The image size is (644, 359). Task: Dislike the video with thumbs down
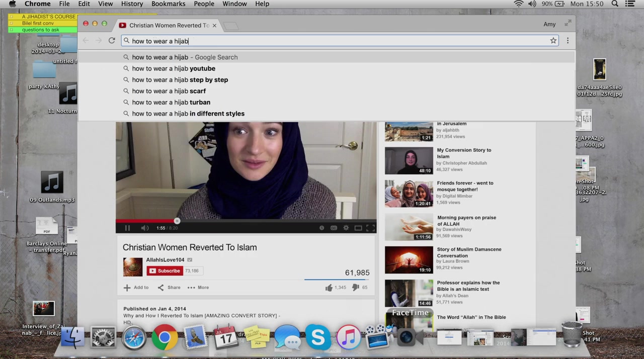coord(356,288)
